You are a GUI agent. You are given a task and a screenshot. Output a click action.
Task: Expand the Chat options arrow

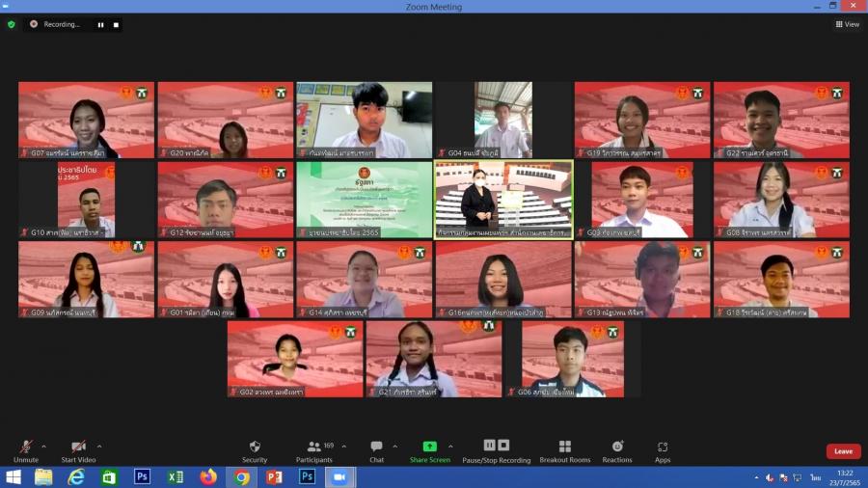point(393,447)
